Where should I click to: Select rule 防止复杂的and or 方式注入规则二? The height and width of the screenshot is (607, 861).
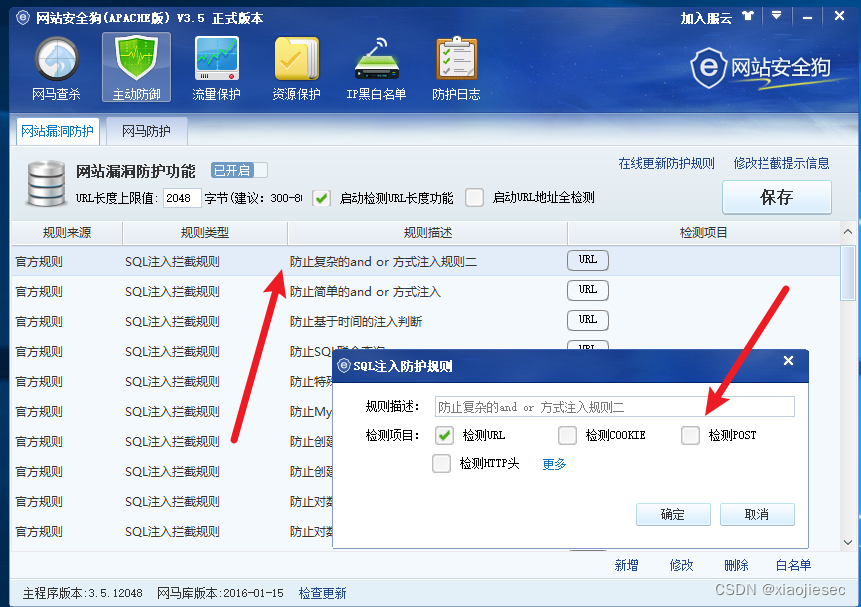426,261
